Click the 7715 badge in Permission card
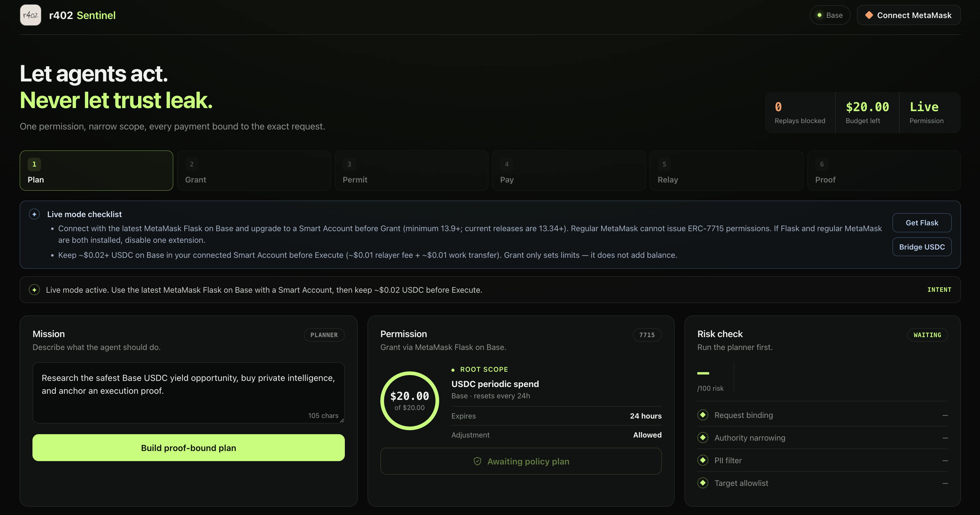The width and height of the screenshot is (980, 515). 647,335
